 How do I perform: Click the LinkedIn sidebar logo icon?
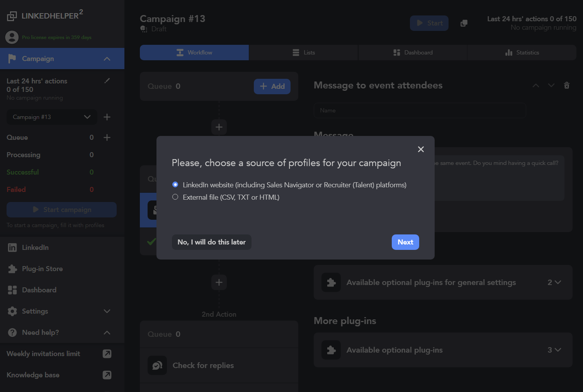pyautogui.click(x=12, y=248)
